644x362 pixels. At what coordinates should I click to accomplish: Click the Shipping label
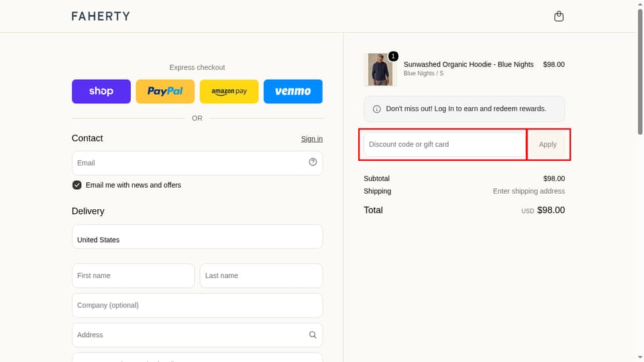coord(377,191)
